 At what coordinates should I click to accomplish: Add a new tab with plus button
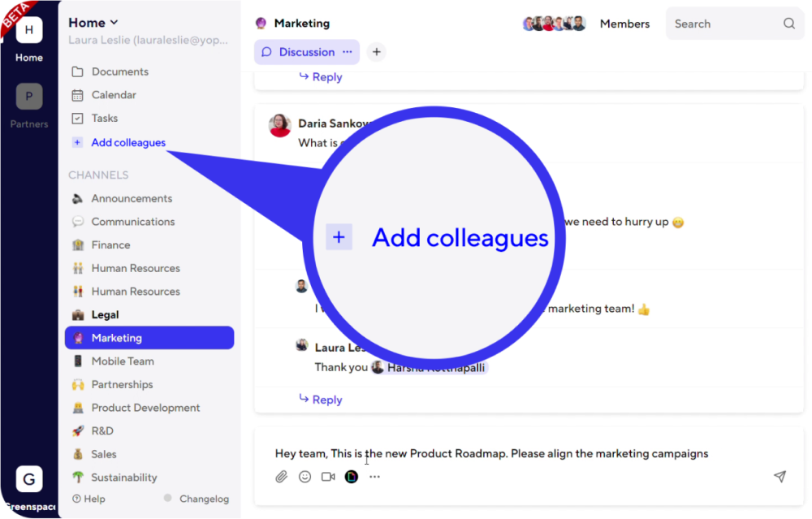376,52
